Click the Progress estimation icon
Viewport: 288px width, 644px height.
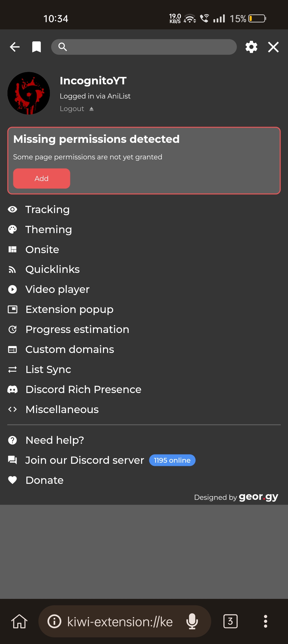pos(13,329)
